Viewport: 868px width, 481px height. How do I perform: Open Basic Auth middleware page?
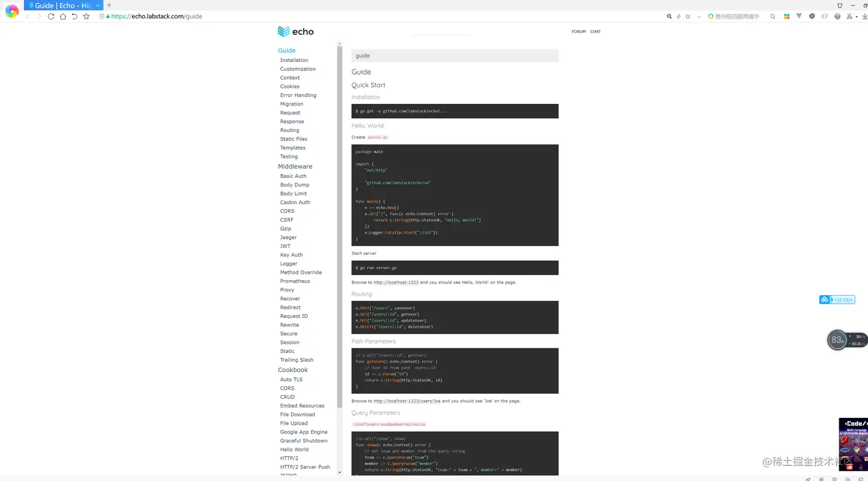click(x=293, y=176)
